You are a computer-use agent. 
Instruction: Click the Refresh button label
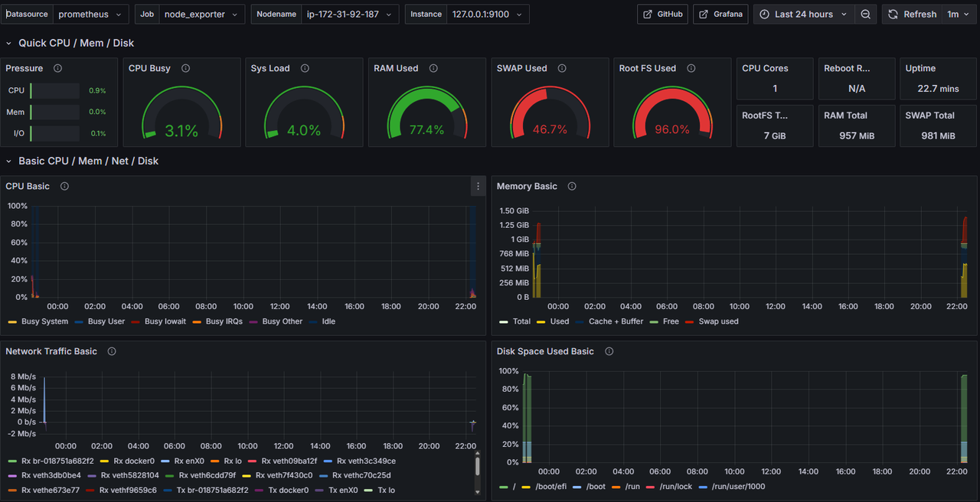pos(920,15)
